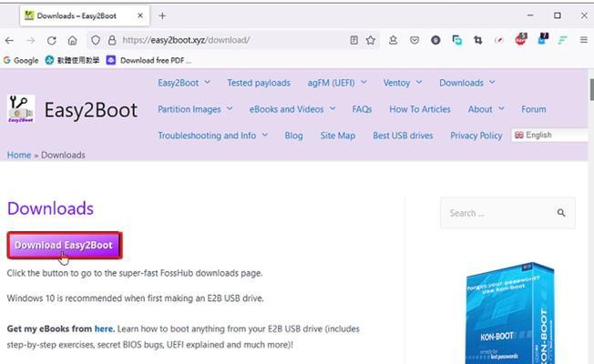This screenshot has height=364, width=594.
Task: Click the red pen extension icon
Action: [x=499, y=40]
